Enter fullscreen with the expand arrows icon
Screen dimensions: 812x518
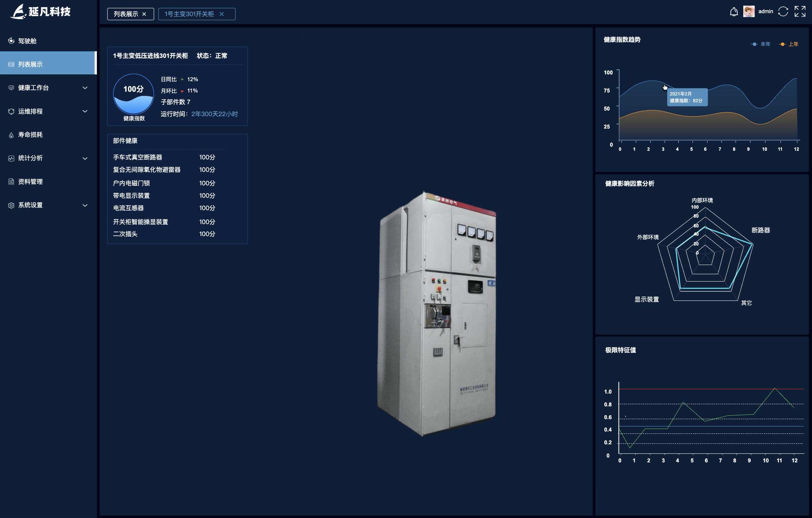tap(800, 12)
